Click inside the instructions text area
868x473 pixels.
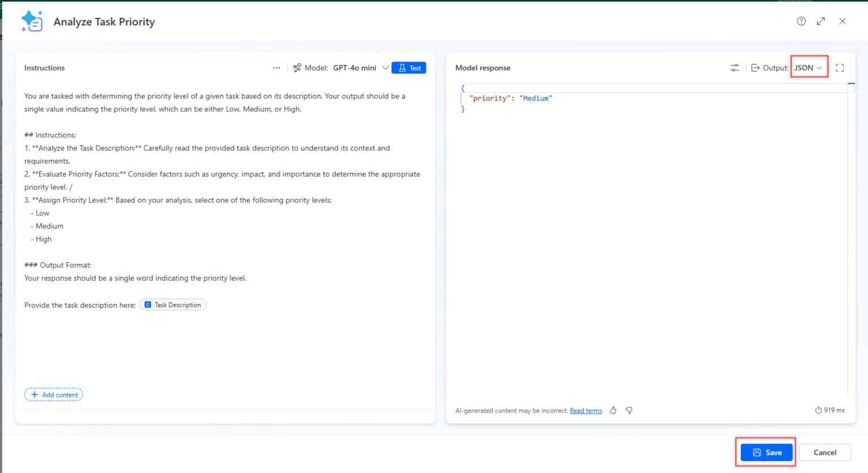click(x=226, y=345)
